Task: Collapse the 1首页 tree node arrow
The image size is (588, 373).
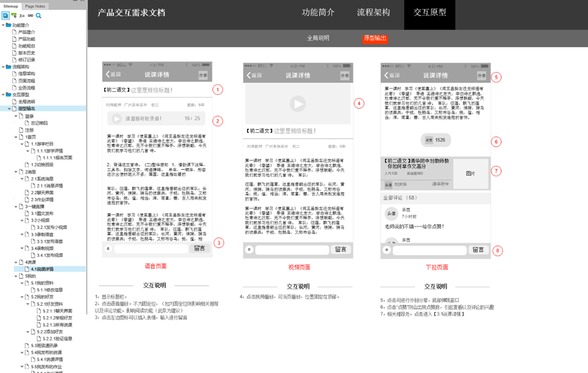Action: tap(16, 137)
